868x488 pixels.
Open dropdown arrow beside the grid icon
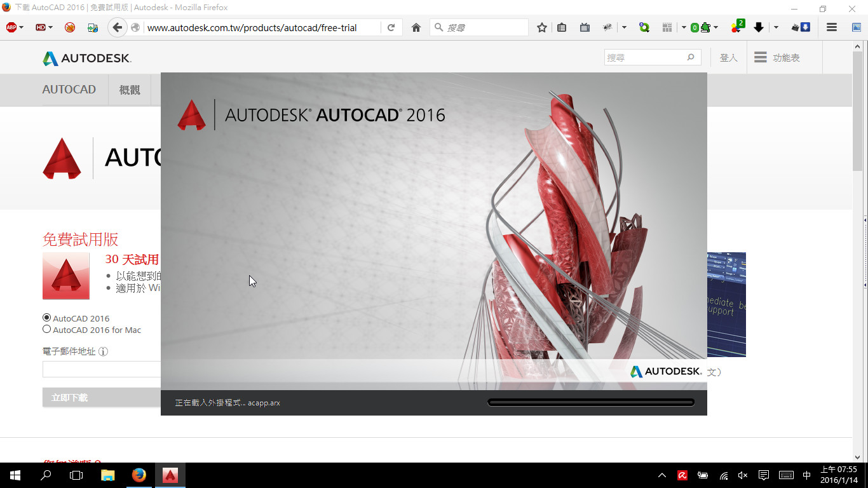pyautogui.click(x=684, y=27)
